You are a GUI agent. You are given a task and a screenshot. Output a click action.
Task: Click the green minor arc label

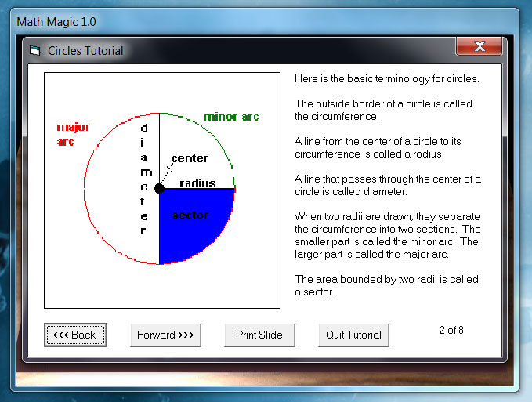tap(231, 117)
